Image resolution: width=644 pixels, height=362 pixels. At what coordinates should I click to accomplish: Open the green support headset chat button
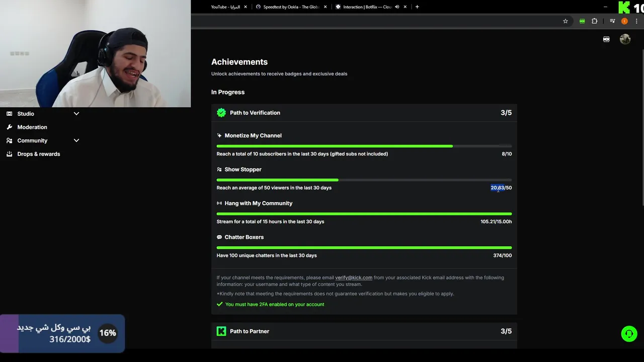[629, 334]
